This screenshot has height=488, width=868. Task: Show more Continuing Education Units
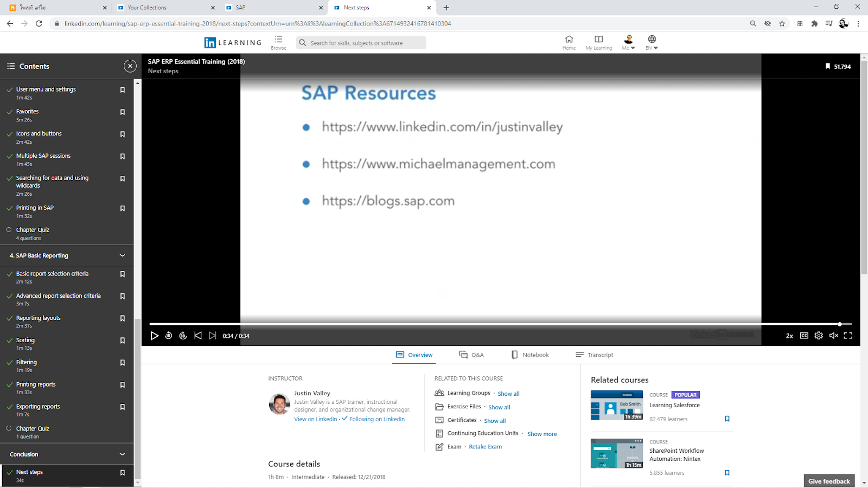click(x=542, y=434)
